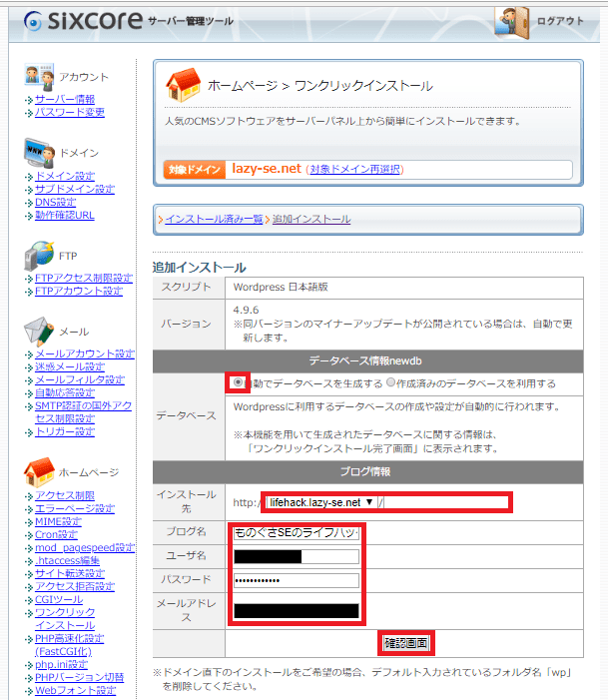Open メールアカウント設定 link
The height and width of the screenshot is (700, 608).
pos(85,353)
